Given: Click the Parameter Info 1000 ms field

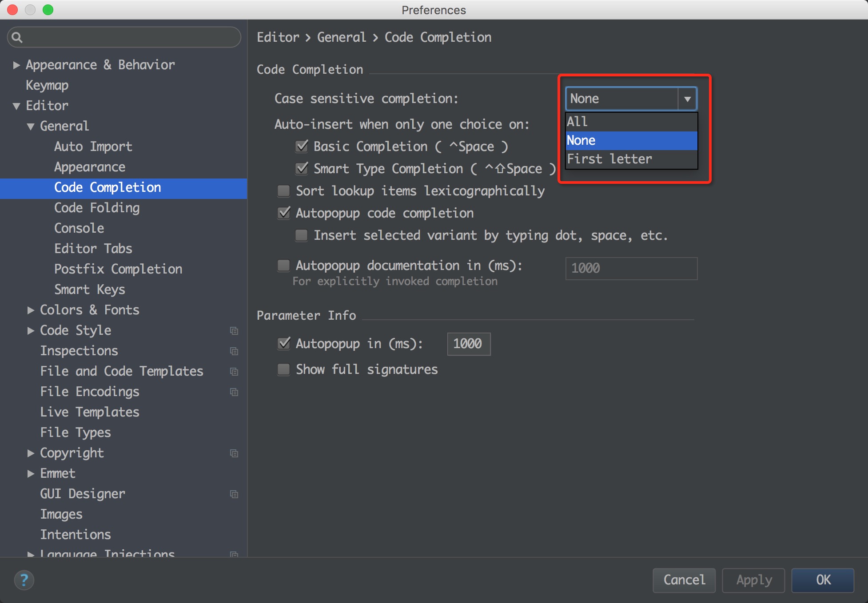Looking at the screenshot, I should (469, 344).
